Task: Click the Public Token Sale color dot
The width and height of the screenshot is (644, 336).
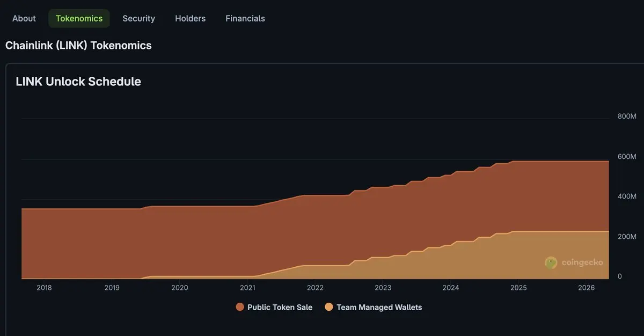Action: click(x=240, y=308)
